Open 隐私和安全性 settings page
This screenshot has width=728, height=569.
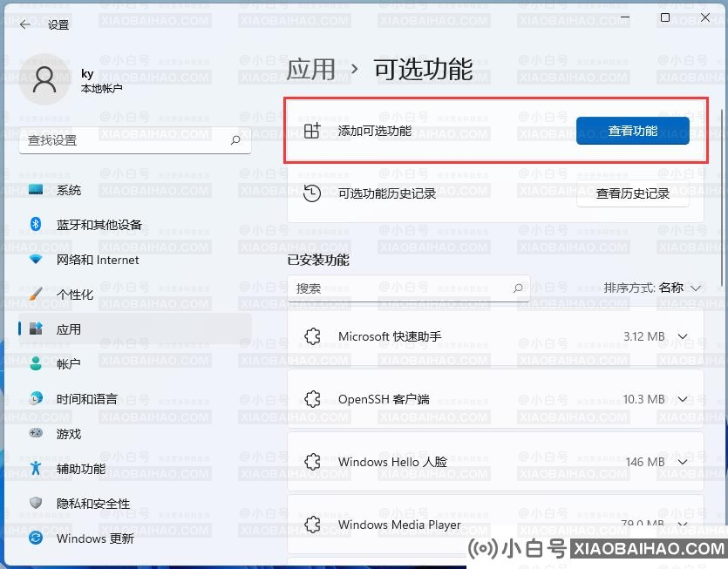click(x=134, y=504)
